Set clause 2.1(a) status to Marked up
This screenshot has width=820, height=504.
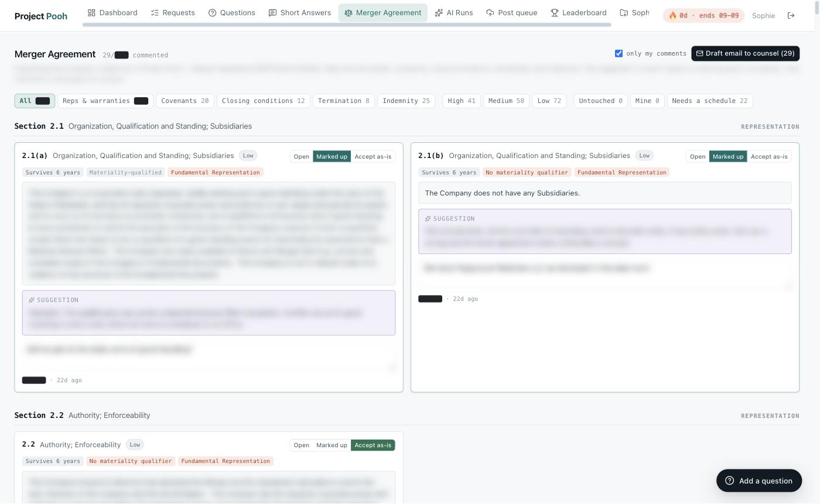tap(332, 156)
